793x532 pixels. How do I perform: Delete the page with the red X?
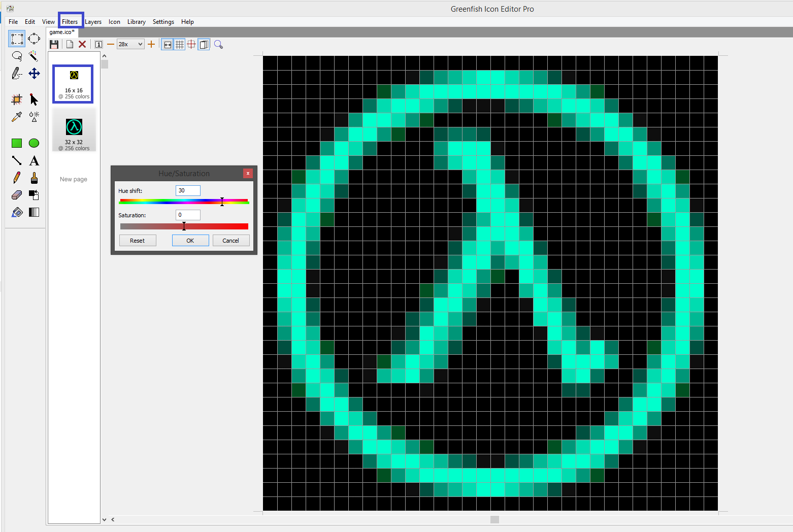click(82, 45)
